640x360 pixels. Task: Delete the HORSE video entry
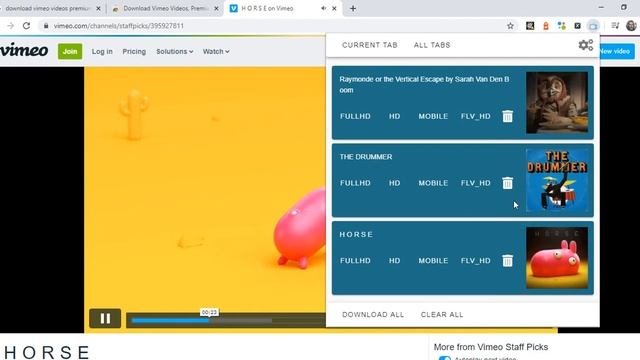point(507,260)
